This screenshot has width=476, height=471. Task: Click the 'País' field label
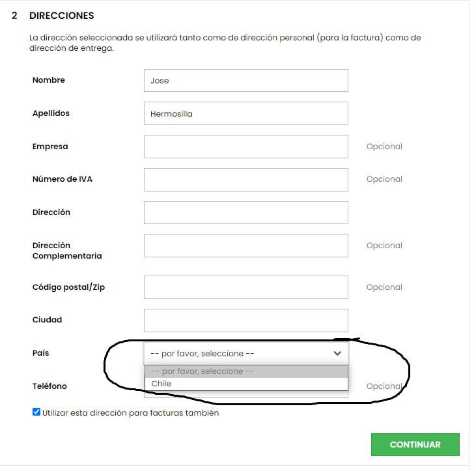point(40,353)
